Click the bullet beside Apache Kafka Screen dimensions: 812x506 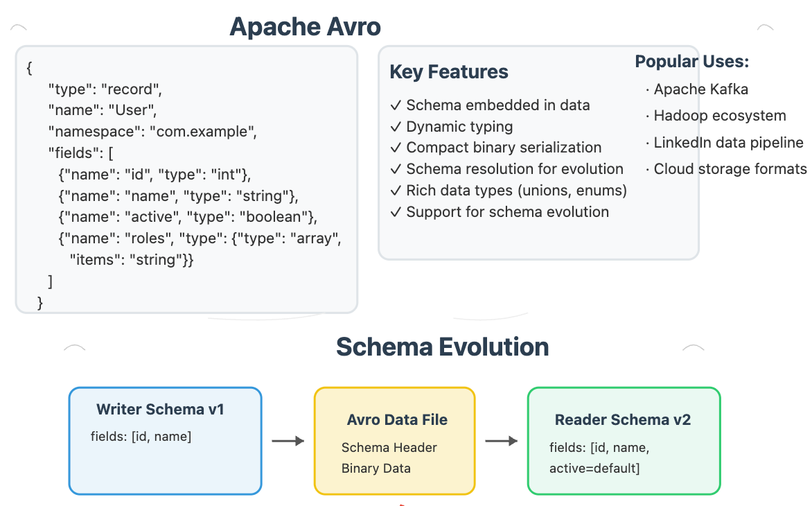coord(646,89)
